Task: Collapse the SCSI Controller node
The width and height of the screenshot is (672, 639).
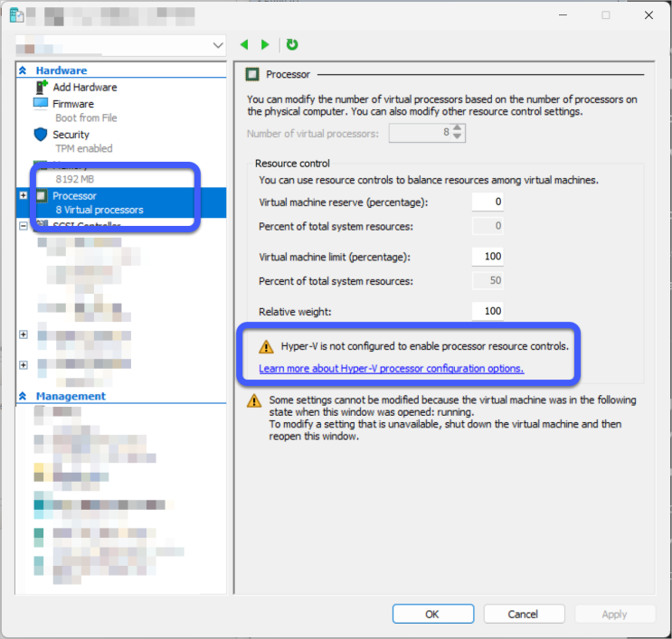Action: [24, 226]
